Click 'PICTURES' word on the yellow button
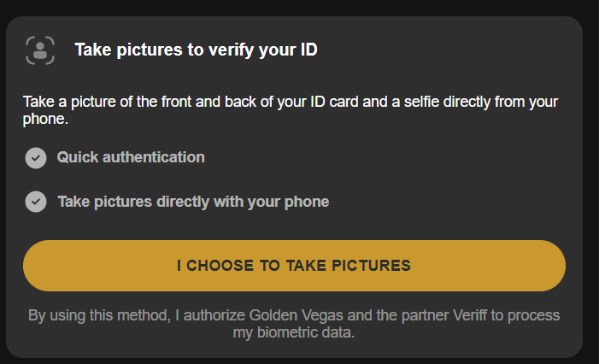 pyautogui.click(x=371, y=266)
